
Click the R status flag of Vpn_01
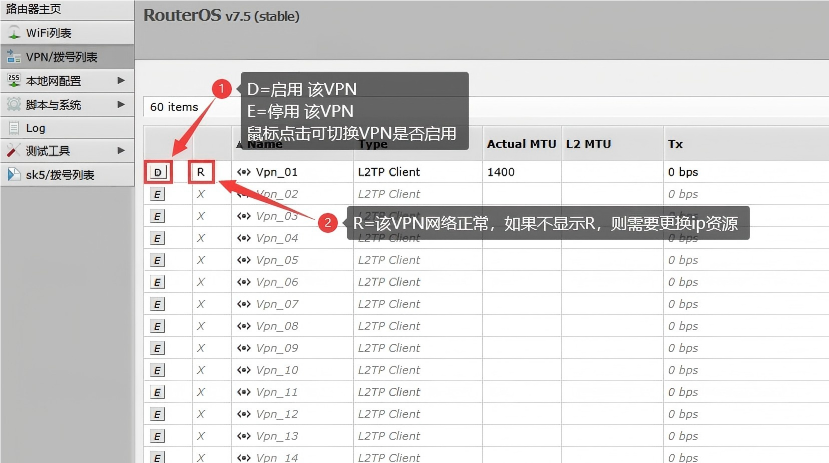[201, 172]
